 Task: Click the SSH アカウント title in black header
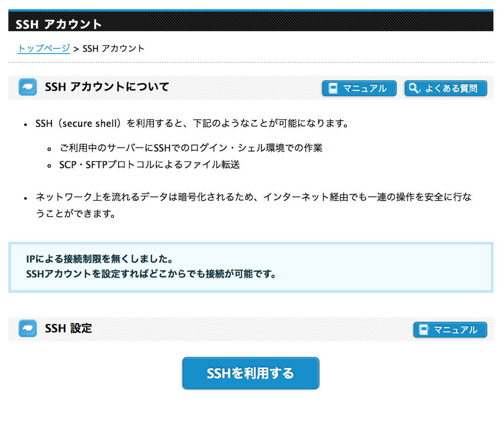(x=58, y=24)
